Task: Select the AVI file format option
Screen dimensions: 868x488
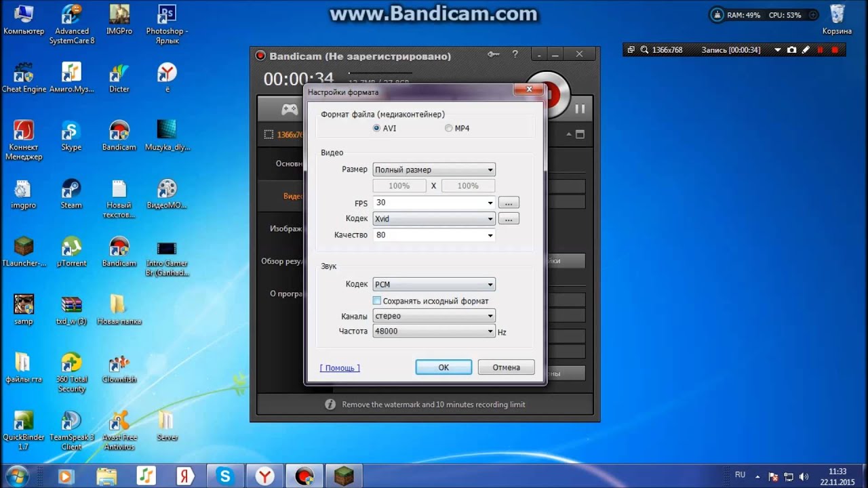Action: [377, 128]
